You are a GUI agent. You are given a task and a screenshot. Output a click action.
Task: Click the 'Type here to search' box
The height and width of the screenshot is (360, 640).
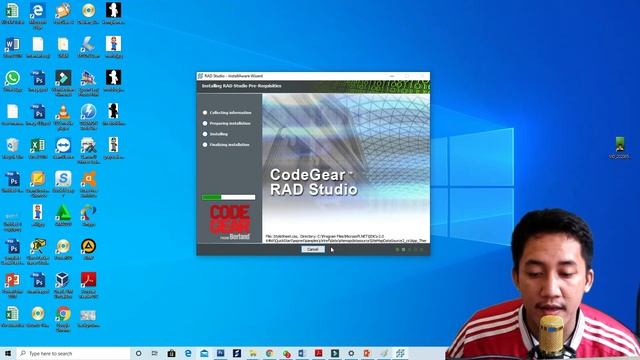click(73, 353)
